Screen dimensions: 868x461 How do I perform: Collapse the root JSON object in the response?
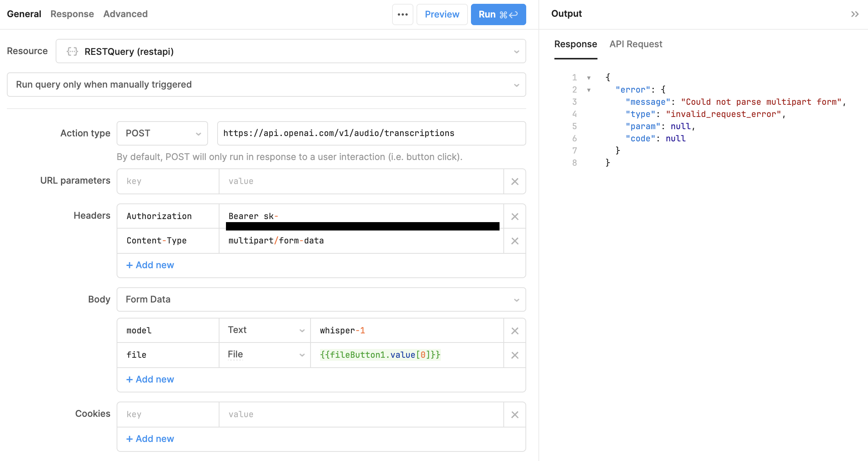coord(589,77)
